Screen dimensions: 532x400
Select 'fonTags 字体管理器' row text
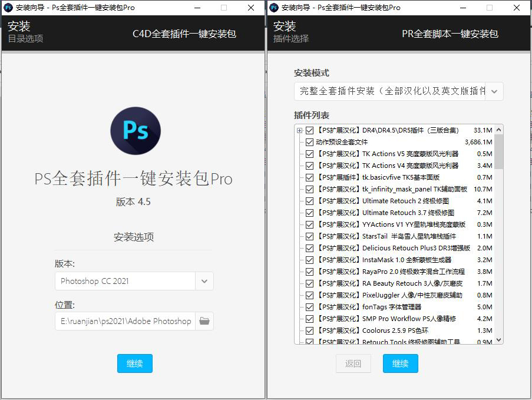click(392, 307)
